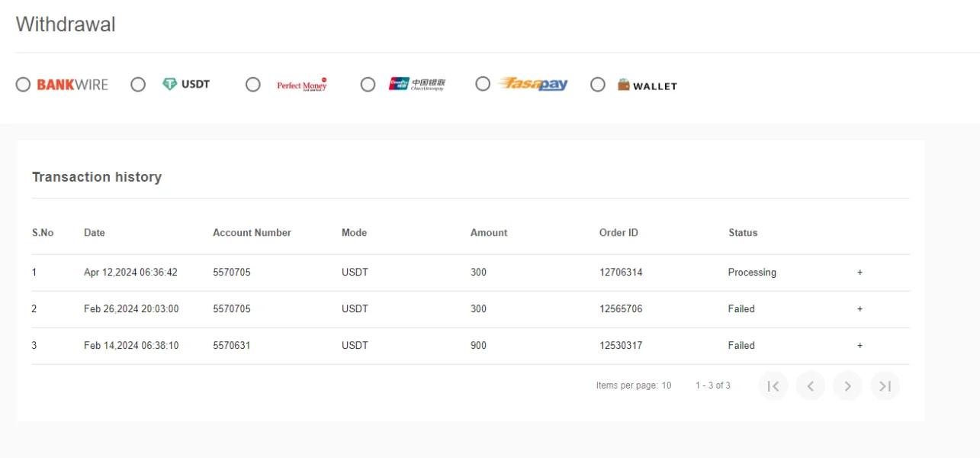The width and height of the screenshot is (980, 458).
Task: Click order ID 12530317
Action: pos(621,346)
